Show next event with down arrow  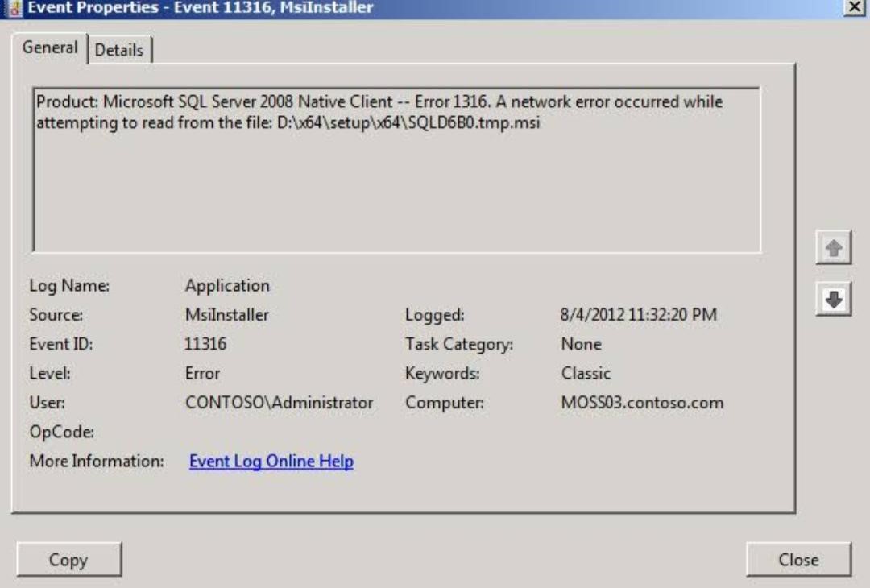[834, 300]
